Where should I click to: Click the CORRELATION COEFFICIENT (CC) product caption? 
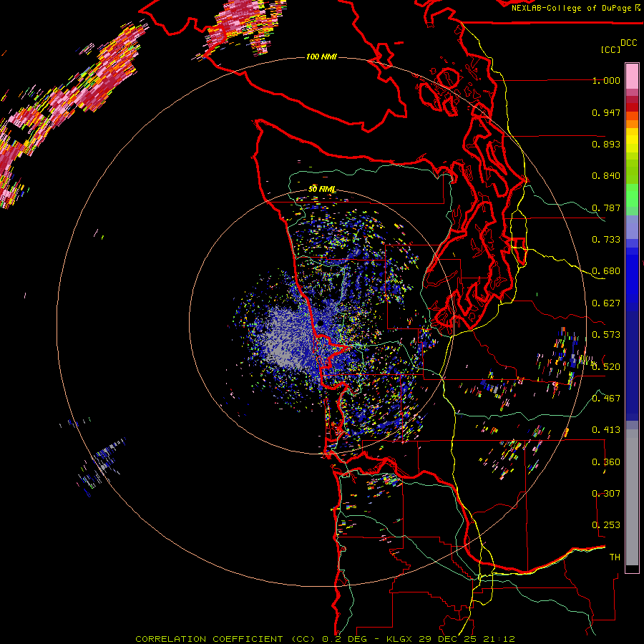tap(225, 639)
